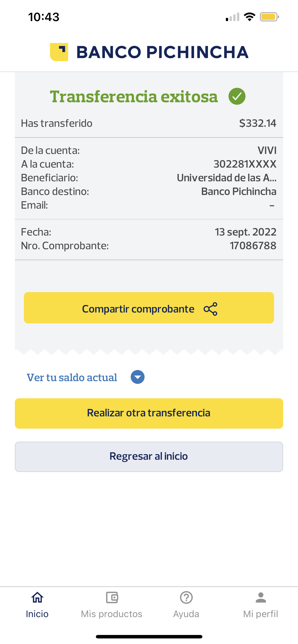Tap the receipt number 17086788
Viewport: 298px width, 644px height.
tap(253, 246)
